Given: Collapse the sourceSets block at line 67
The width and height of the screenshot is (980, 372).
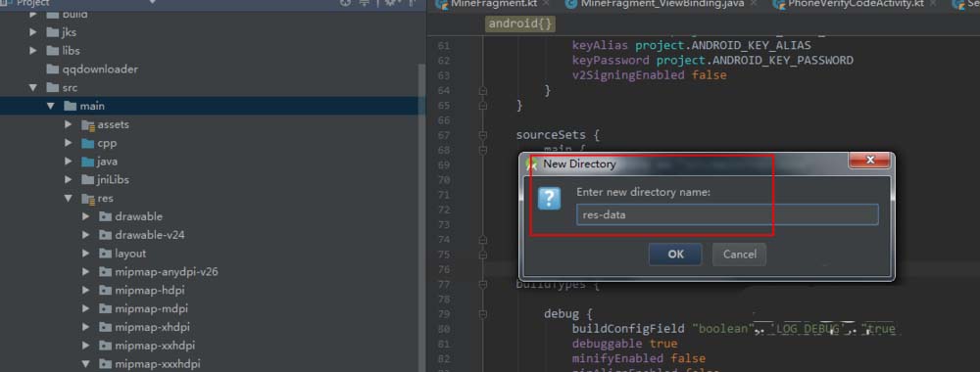Looking at the screenshot, I should [x=482, y=135].
